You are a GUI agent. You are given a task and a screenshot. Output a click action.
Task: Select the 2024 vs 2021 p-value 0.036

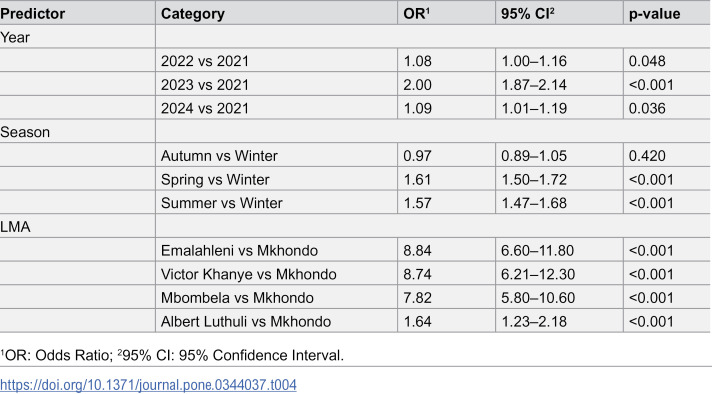(x=647, y=108)
